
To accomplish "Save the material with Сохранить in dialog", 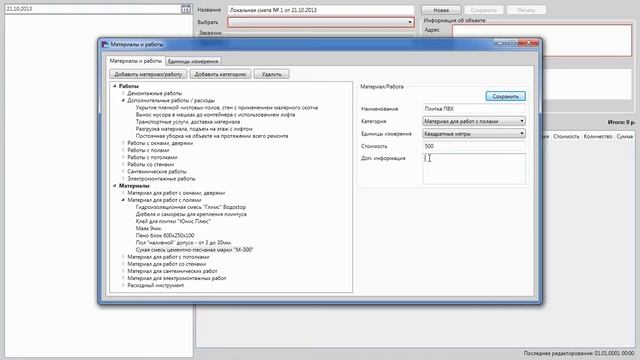I will coord(505,96).
